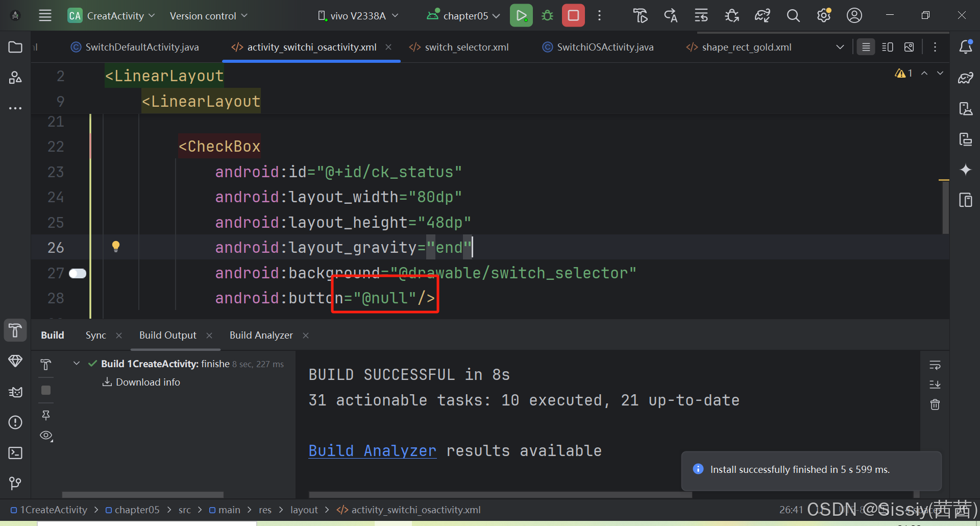Click the Download info link
The image size is (980, 526).
coord(148,382)
